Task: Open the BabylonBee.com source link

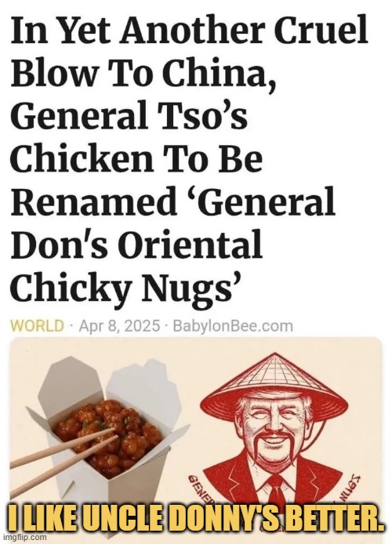Action: [232, 326]
